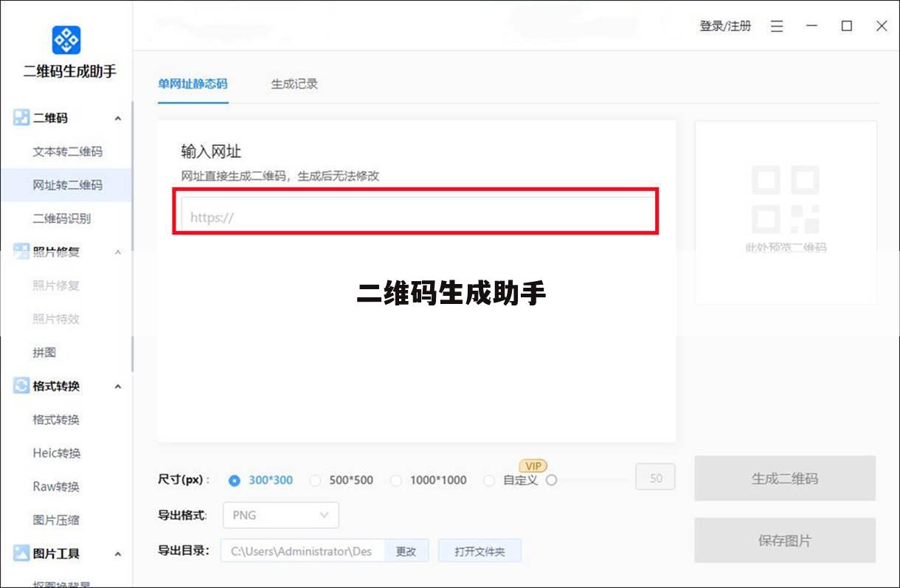Collapse the 二维码 sidebar section
The width and height of the screenshot is (900, 588).
tap(118, 119)
